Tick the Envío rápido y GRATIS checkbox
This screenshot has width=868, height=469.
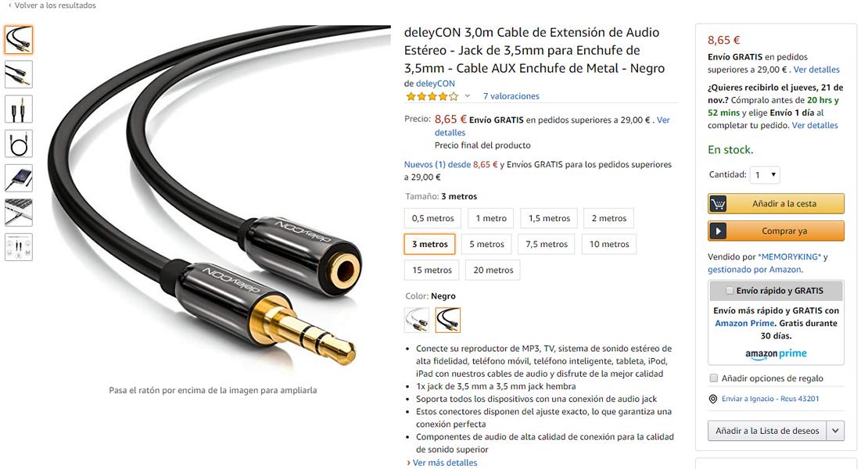730,290
